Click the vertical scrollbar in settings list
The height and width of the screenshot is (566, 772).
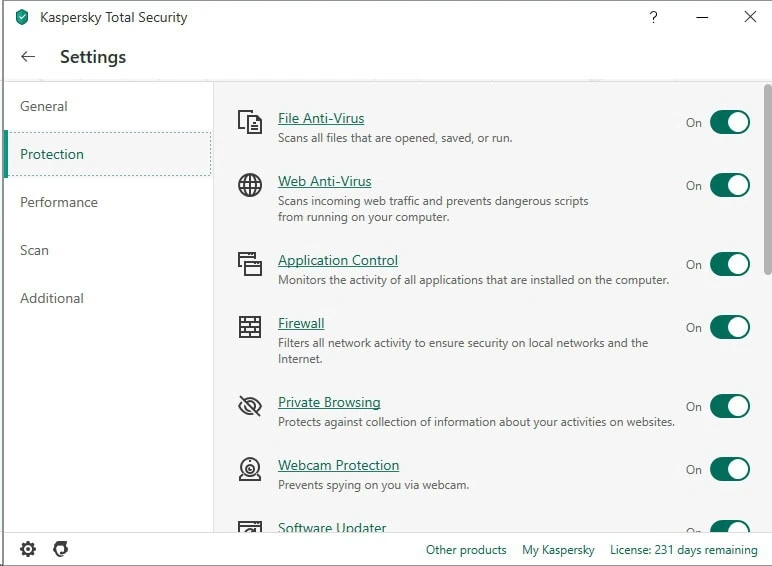(x=767, y=180)
